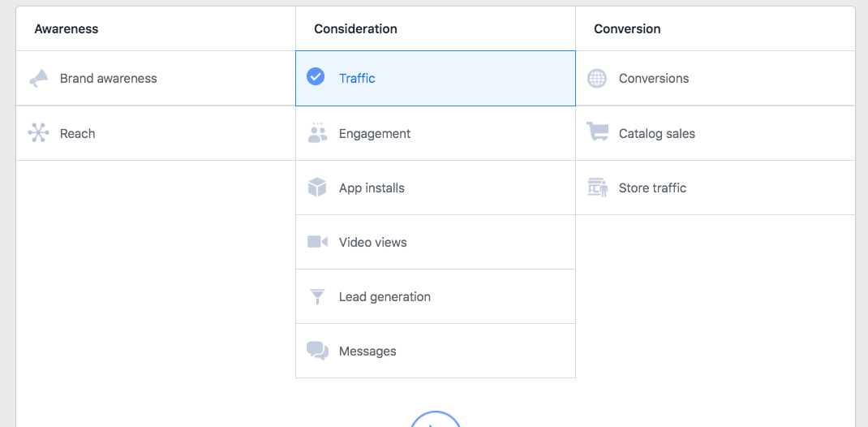This screenshot has width=868, height=427.
Task: Click the blue circular play button
Action: point(436,421)
